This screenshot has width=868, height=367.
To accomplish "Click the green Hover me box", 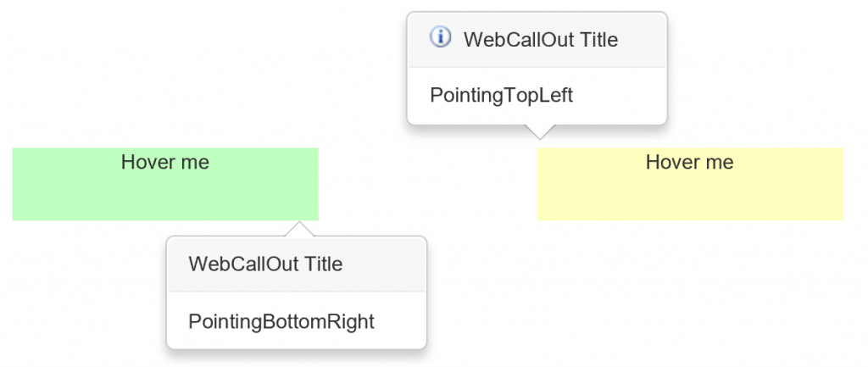I will tap(165, 184).
